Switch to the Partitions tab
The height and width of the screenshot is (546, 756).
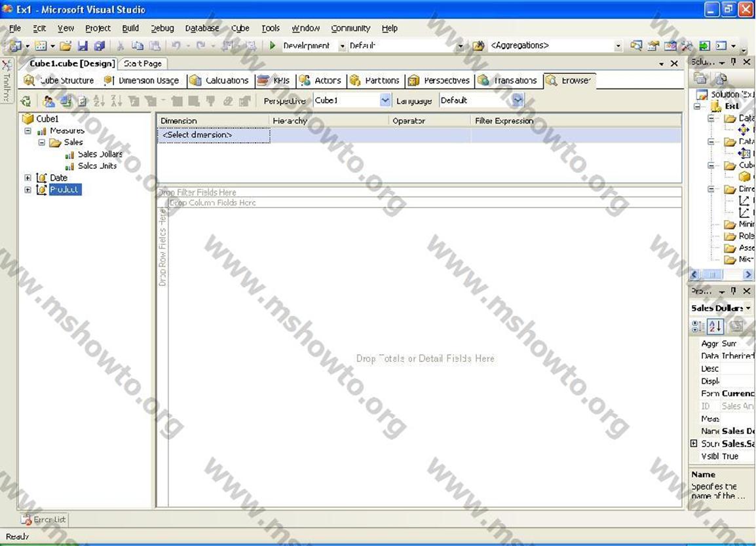(375, 81)
